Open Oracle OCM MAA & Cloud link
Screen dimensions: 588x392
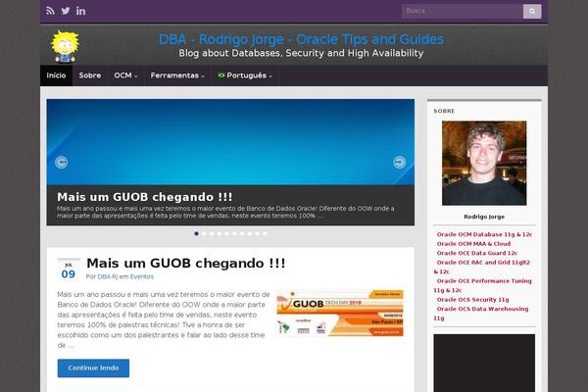point(473,244)
